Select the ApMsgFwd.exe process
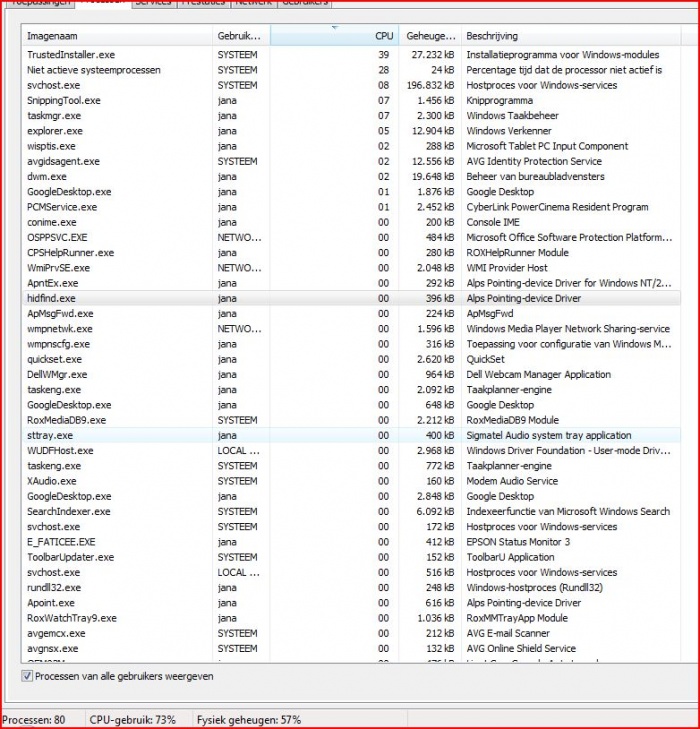700x729 pixels. point(351,314)
